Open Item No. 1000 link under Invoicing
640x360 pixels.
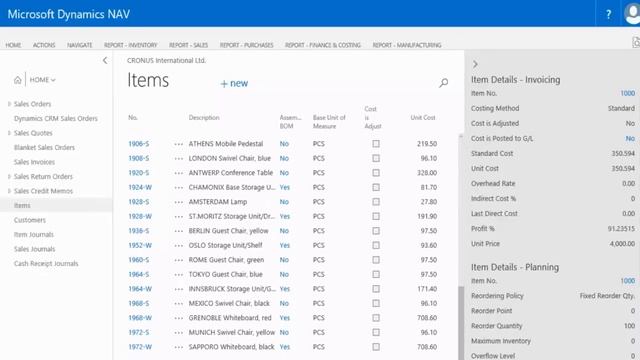point(628,93)
